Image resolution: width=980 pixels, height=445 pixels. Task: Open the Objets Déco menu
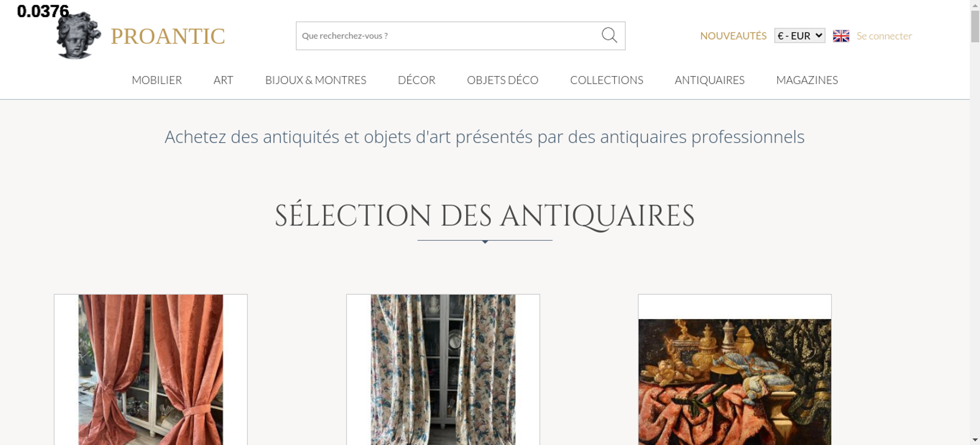coord(503,80)
